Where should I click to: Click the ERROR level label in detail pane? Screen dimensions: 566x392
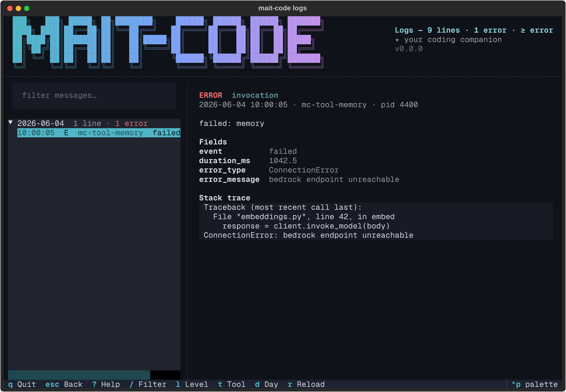coord(211,95)
